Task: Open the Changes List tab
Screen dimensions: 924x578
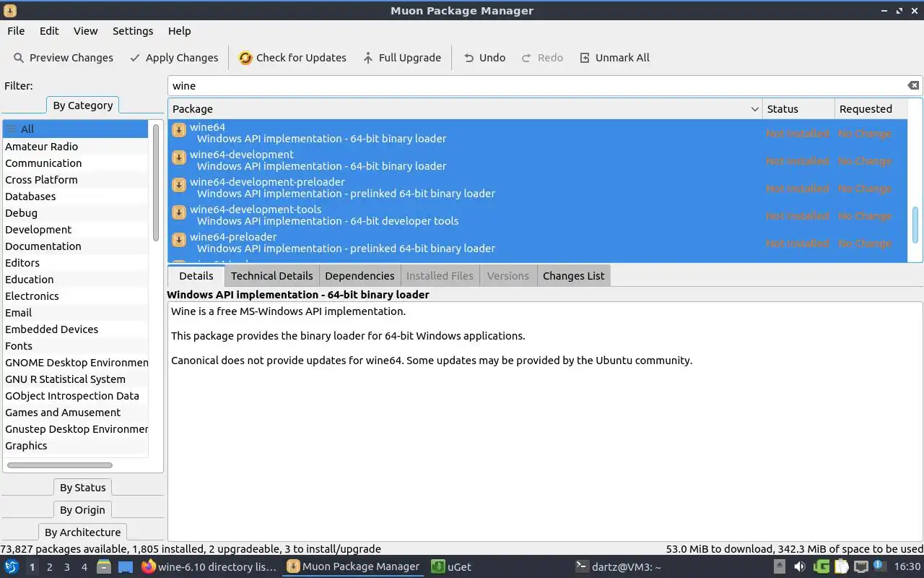Action: (574, 276)
